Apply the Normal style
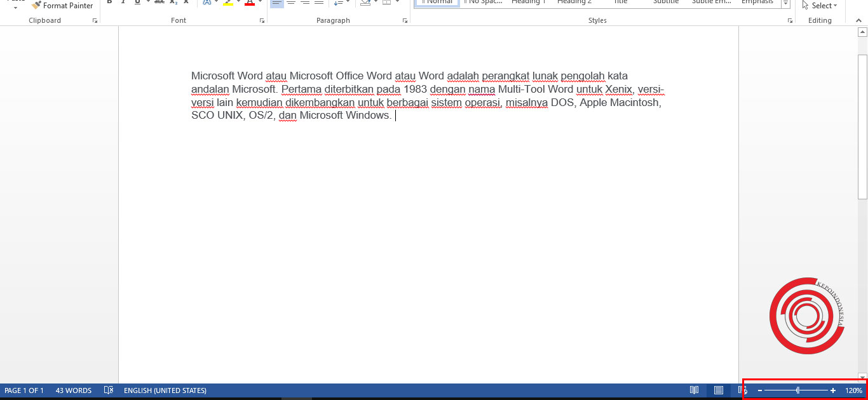The width and height of the screenshot is (868, 400). (437, 3)
